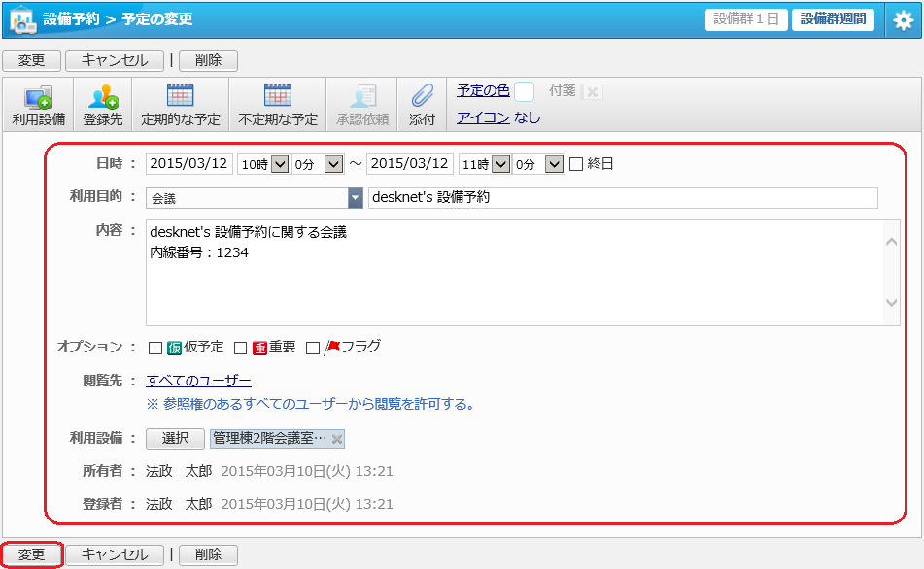Open the 利用設備 facility toolbar icon
This screenshot has width=924, height=569.
(x=38, y=105)
